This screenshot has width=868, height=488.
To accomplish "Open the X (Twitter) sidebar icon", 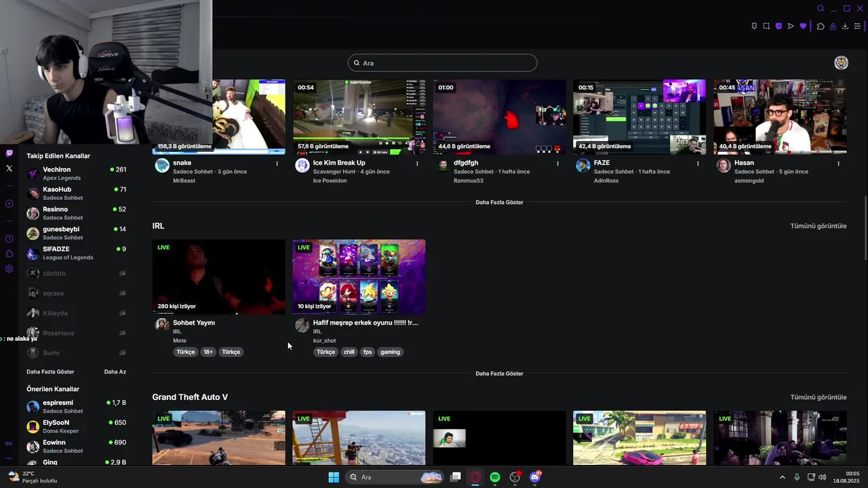I will (9, 168).
